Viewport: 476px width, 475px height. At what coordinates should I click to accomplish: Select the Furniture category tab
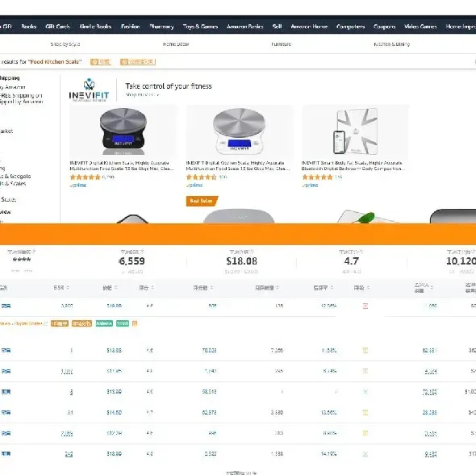tap(282, 44)
